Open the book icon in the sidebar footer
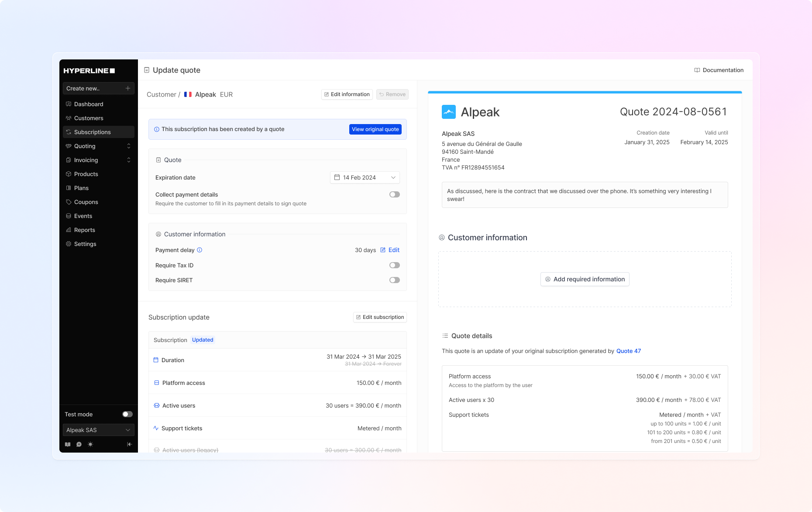 click(68, 444)
